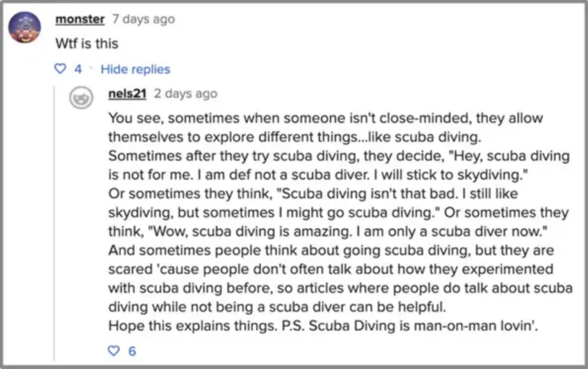Viewport: 588px width, 369px height.
Task: Like monster's comment with the heart icon
Action: tap(61, 69)
